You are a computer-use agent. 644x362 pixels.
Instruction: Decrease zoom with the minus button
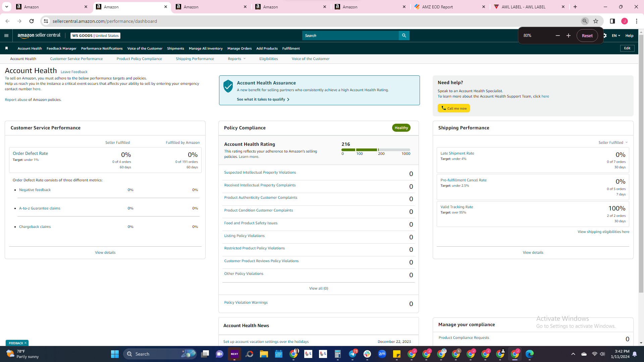(557, 36)
